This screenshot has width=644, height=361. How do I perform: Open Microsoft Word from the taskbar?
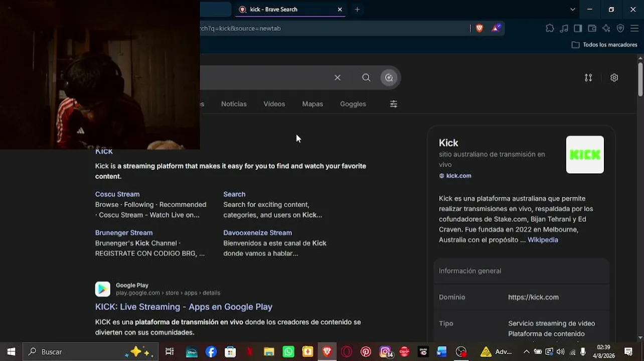point(441,352)
